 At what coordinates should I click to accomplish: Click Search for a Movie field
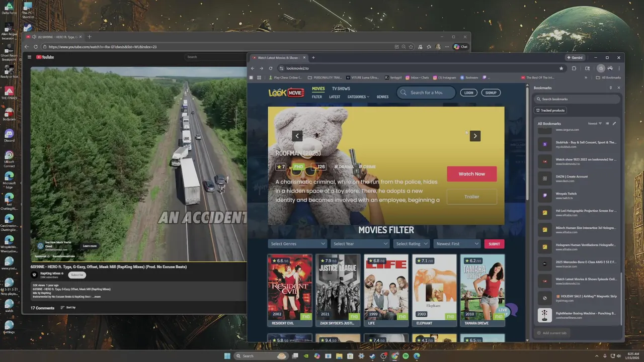[x=426, y=93]
